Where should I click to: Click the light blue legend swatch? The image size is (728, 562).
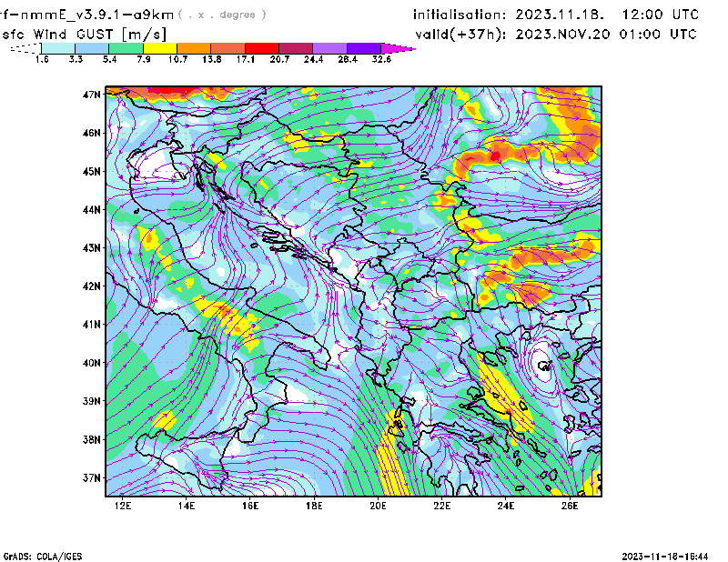pos(92,48)
